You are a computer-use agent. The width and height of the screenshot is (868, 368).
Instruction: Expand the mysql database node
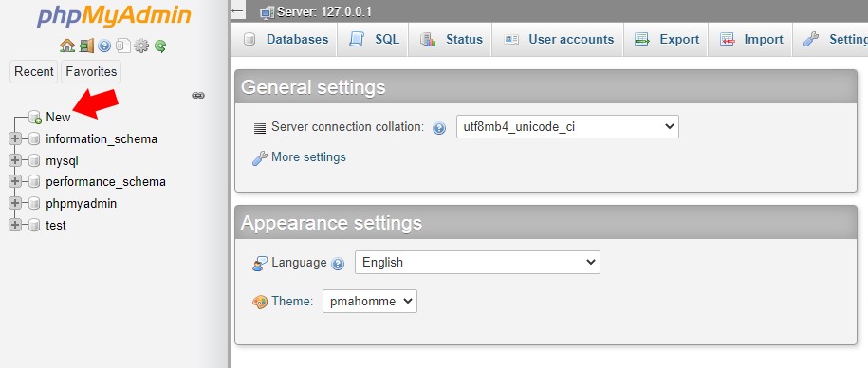(15, 160)
